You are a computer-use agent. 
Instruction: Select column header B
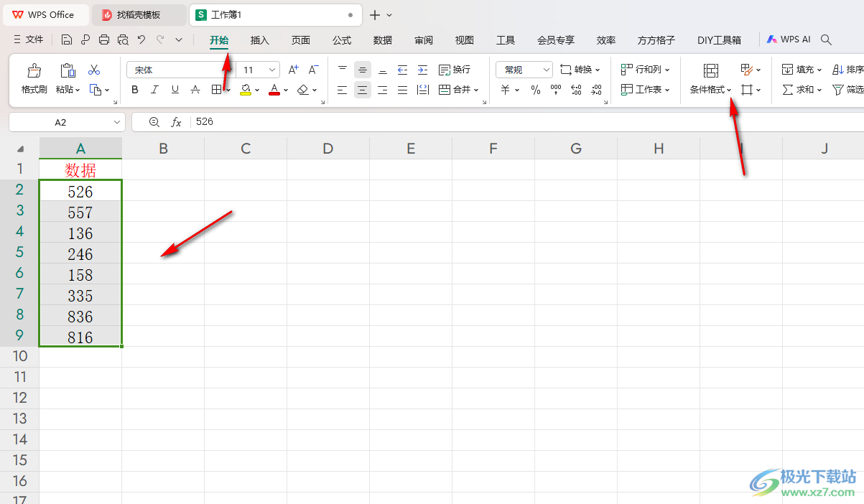[x=163, y=149]
